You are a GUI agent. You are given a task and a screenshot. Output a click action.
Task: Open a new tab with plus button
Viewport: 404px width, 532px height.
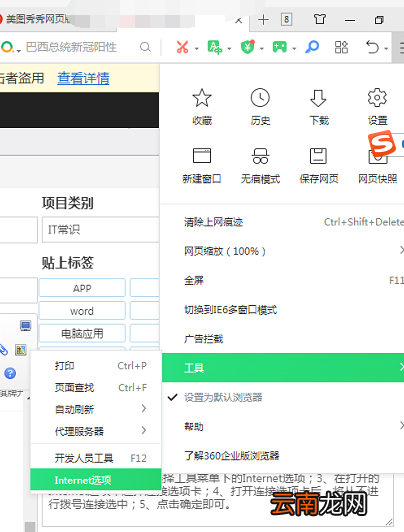pyautogui.click(x=263, y=20)
